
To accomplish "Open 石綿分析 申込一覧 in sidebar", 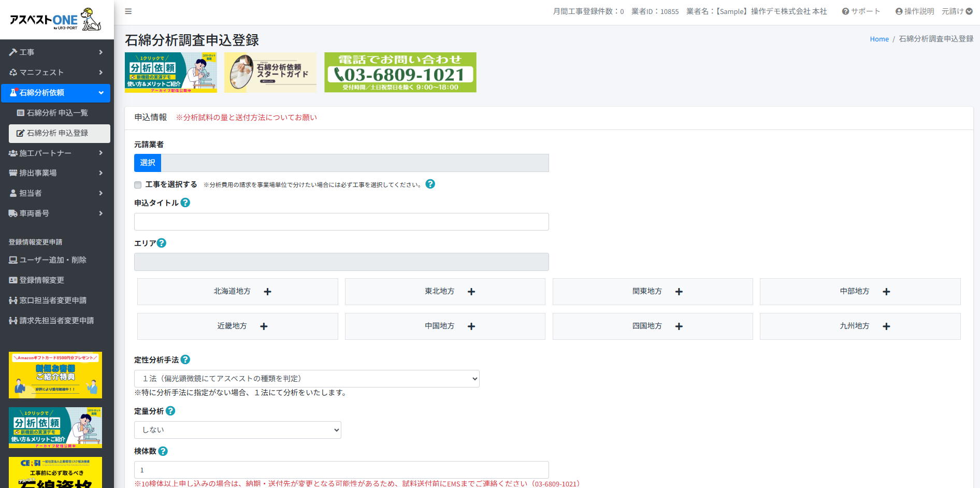I will (57, 113).
